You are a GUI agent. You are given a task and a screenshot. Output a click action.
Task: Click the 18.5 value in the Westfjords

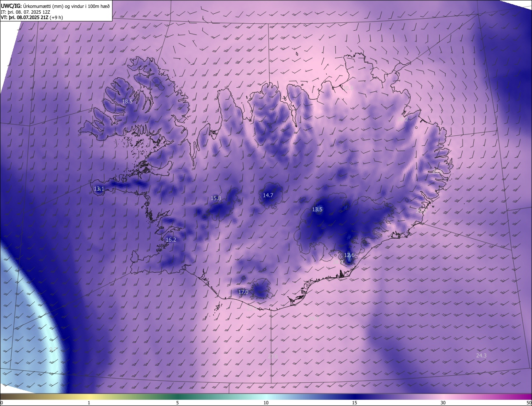point(127,101)
